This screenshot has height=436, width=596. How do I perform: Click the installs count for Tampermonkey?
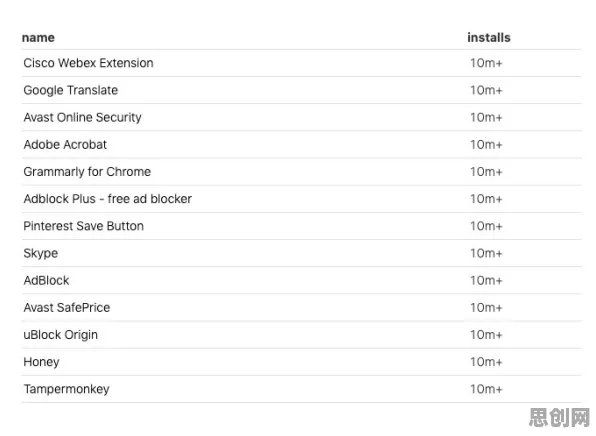point(486,389)
